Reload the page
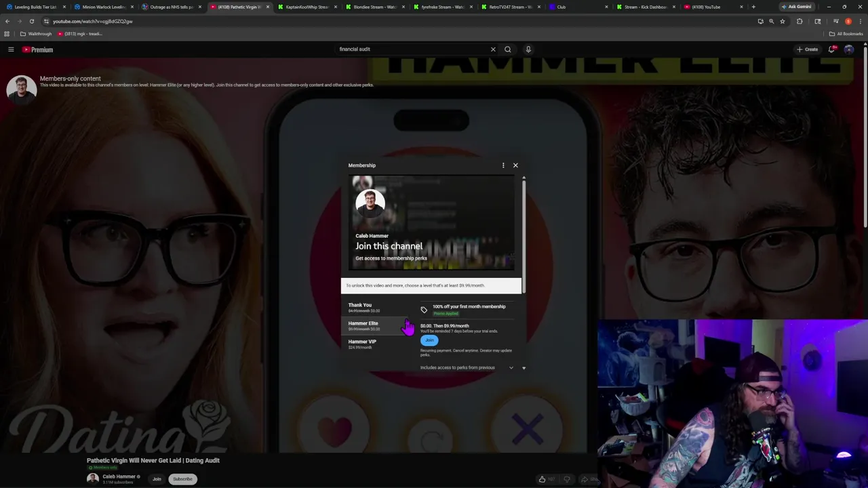868x488 pixels. (32, 21)
